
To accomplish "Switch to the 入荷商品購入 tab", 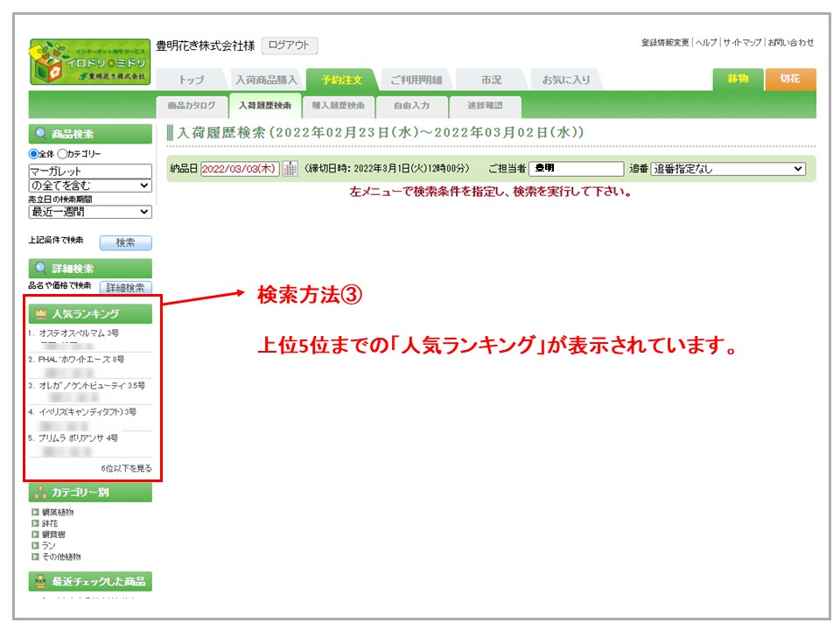I will pos(266,80).
